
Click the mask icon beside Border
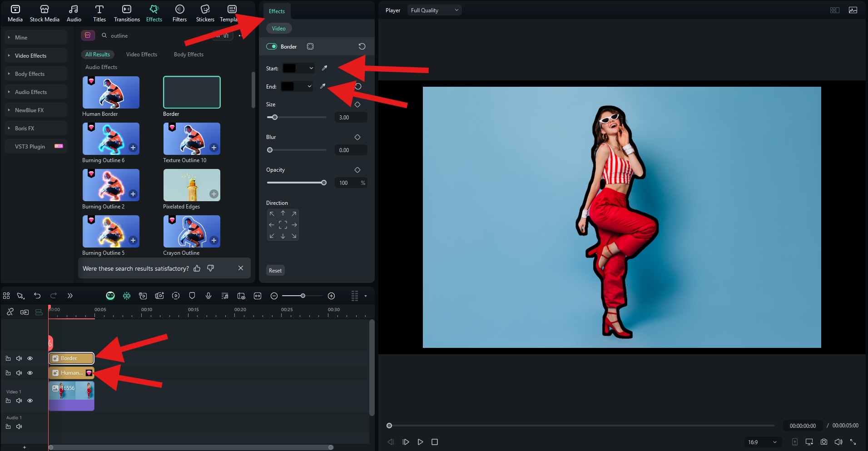[310, 46]
